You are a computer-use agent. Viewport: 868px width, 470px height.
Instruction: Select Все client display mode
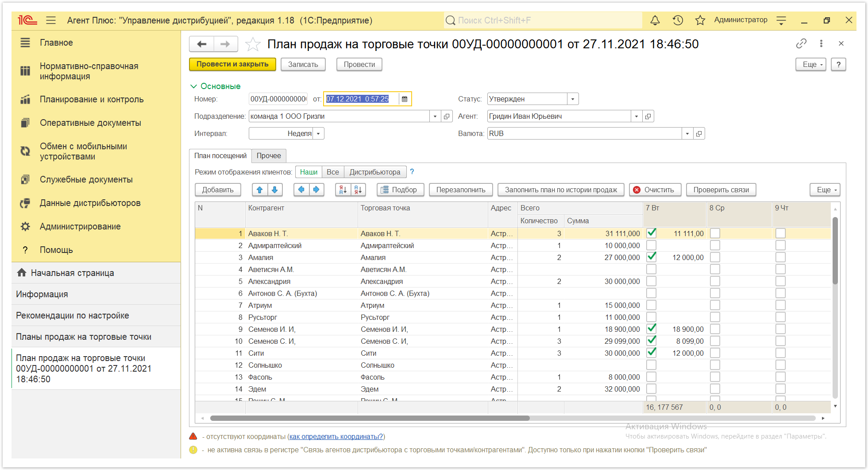click(333, 172)
